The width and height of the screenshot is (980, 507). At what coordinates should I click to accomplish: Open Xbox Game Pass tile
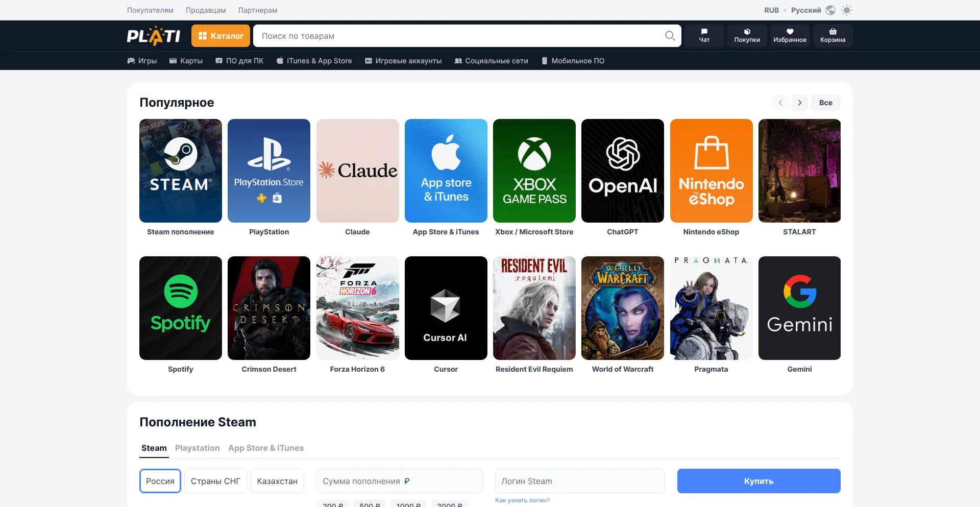tap(534, 171)
